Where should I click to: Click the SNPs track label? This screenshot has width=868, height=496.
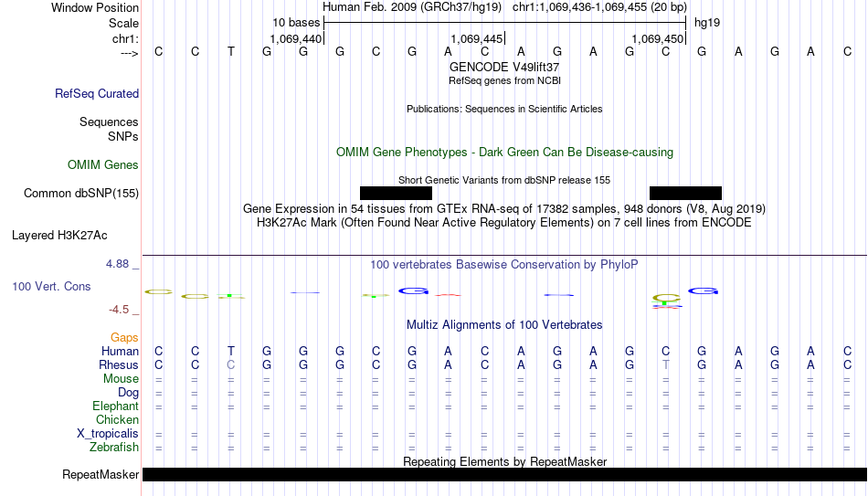(x=123, y=136)
